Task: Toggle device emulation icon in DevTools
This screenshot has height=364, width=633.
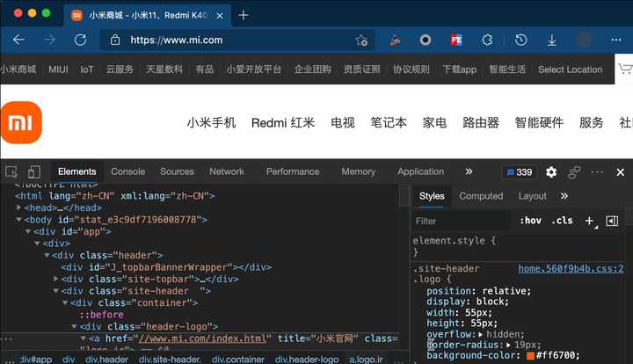Action: click(x=34, y=172)
